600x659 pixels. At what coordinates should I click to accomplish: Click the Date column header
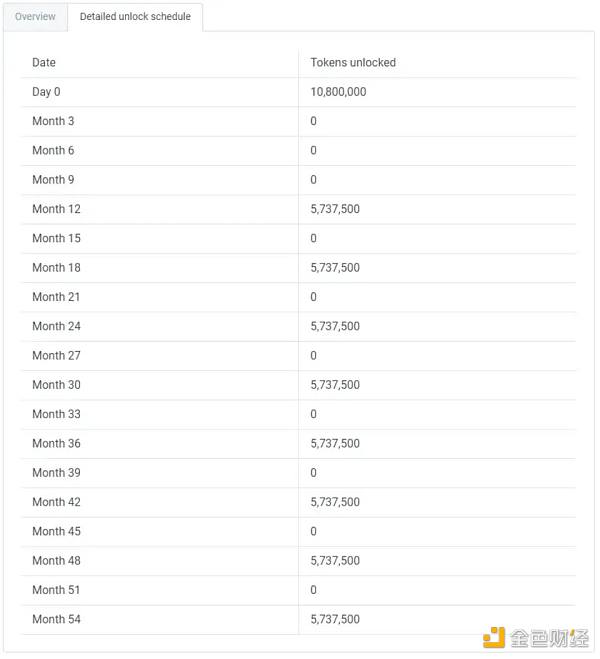(44, 62)
